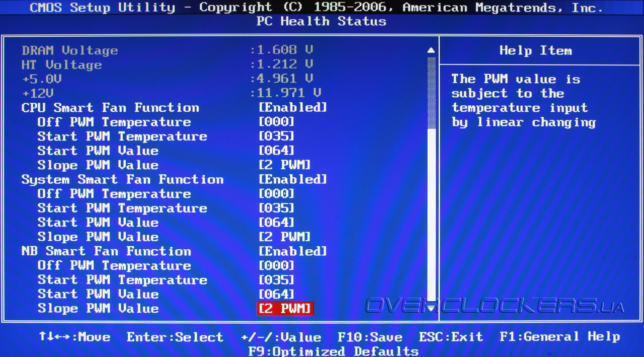Select Start PWM Temperature label under CPU Smart Fan
Viewport: 644px width, 357px height.
click(122, 136)
